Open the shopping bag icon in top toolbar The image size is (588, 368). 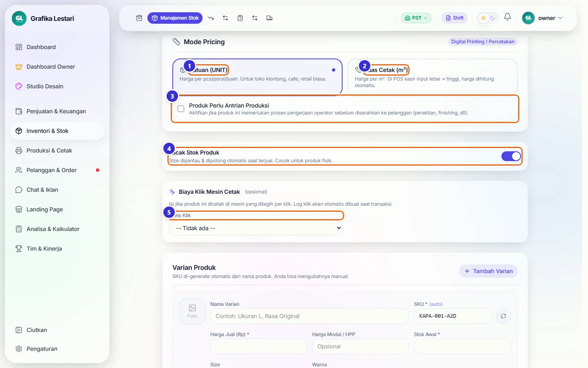pos(139,18)
